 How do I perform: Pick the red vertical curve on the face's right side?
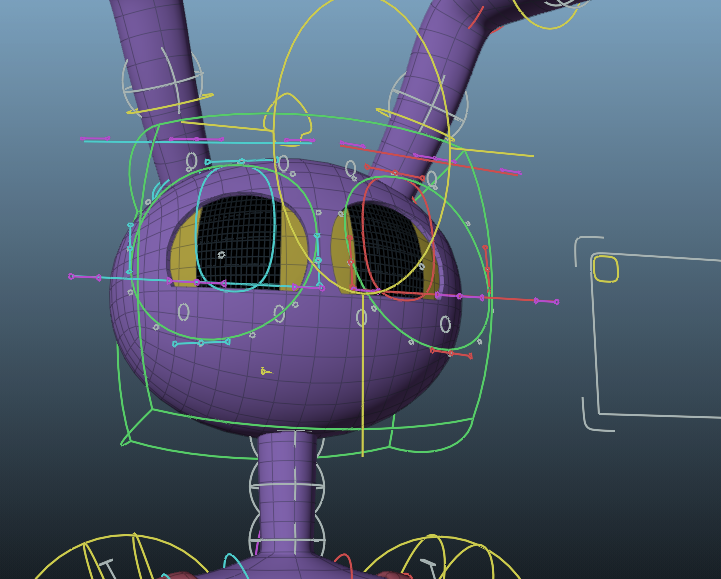pos(486,269)
